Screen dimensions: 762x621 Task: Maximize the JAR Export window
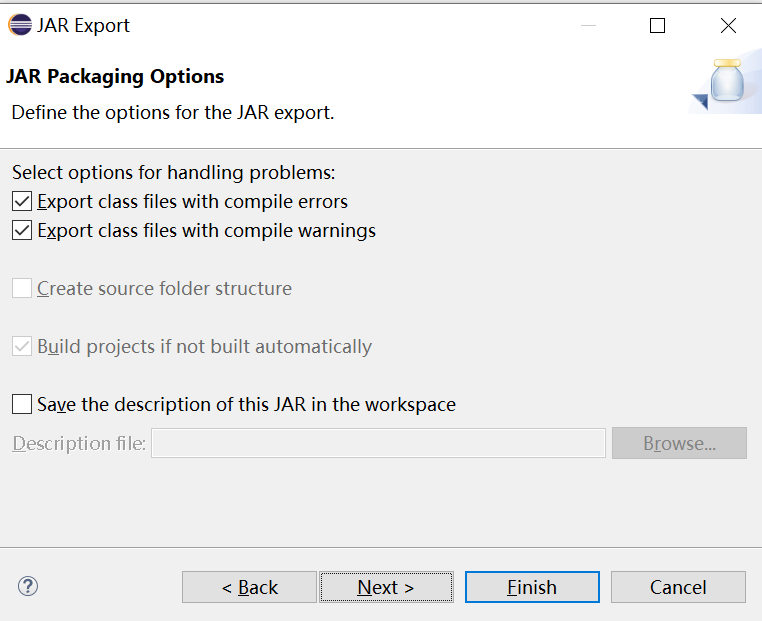coord(657,26)
